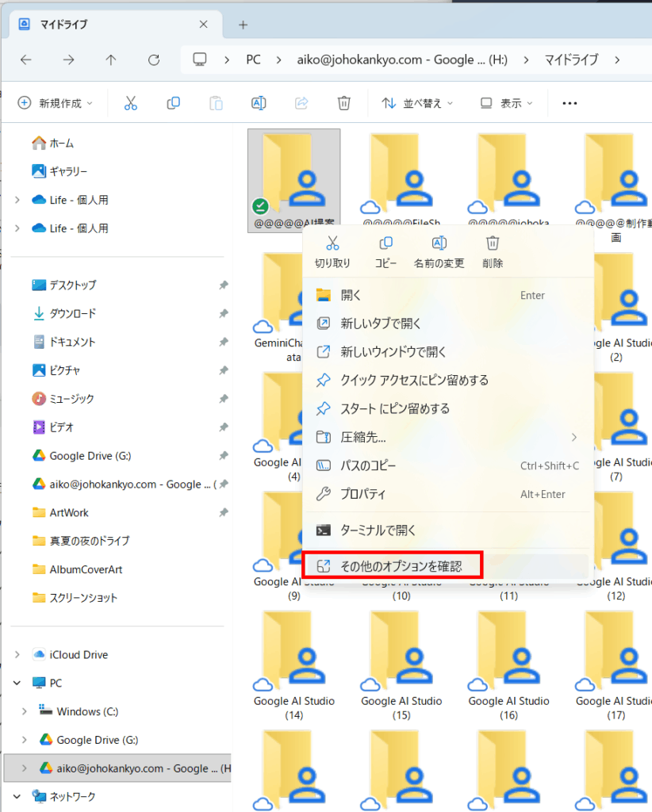Select プロパティ in the context menu
The height and width of the screenshot is (812, 652).
[362, 494]
